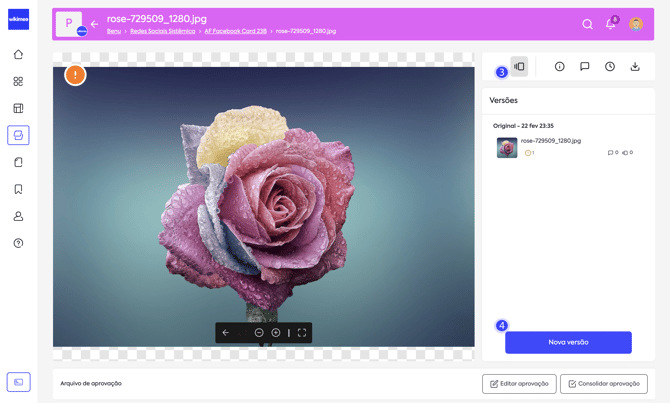Click the search magnifier in header

(588, 24)
